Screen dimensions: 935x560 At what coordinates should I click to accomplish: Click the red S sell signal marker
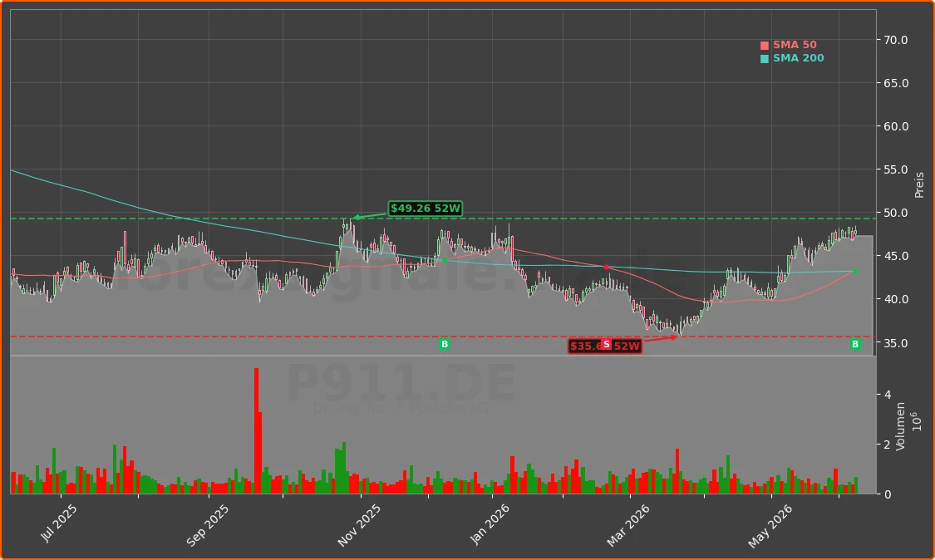(x=606, y=344)
